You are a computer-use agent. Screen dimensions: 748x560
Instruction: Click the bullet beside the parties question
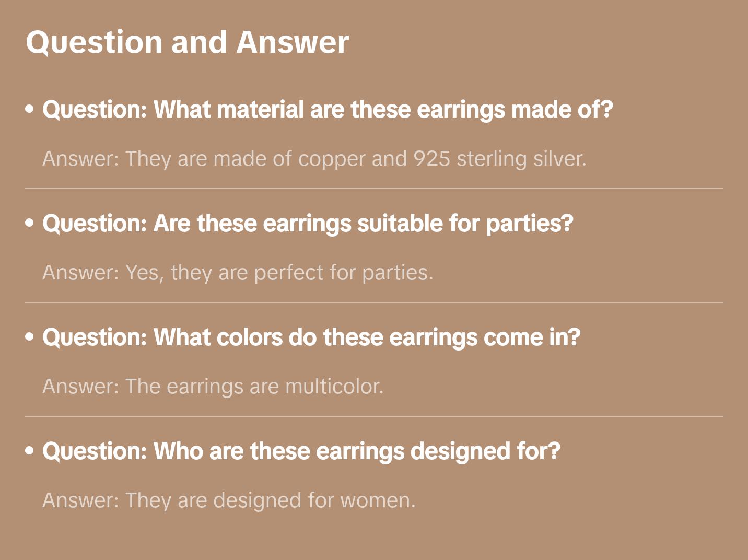[30, 224]
